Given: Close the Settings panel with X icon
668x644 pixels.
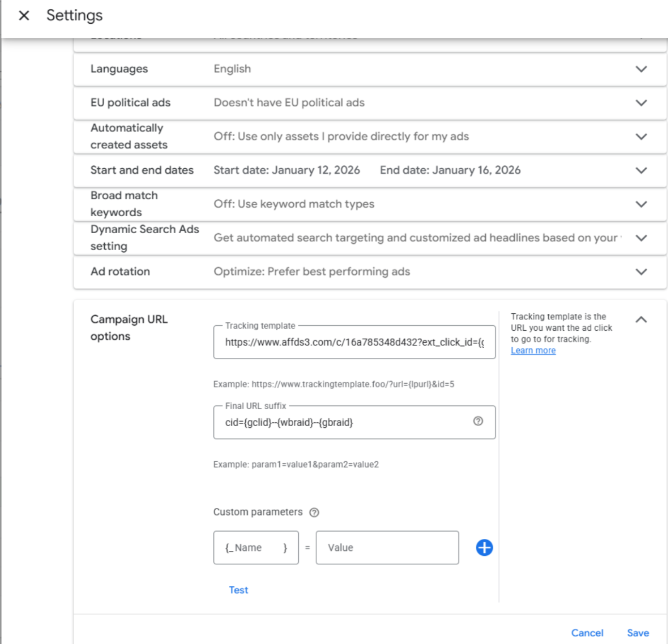Looking at the screenshot, I should point(24,16).
